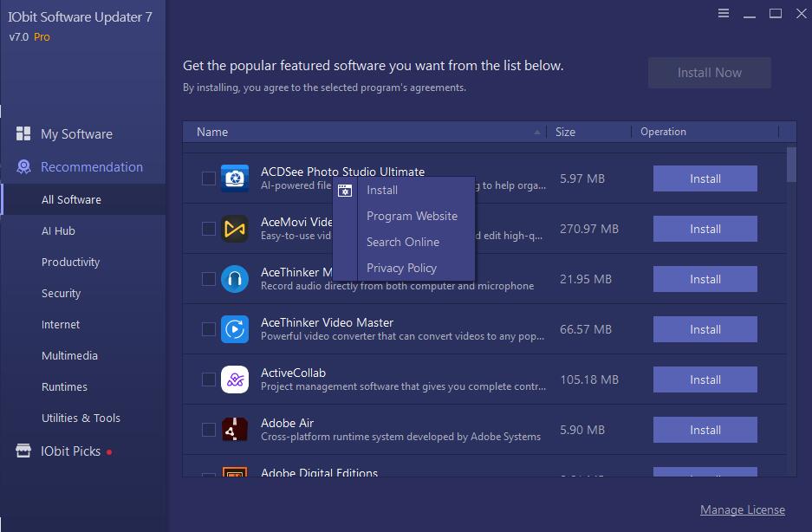Install Adobe Air
Image resolution: width=812 pixels, height=532 pixels.
pos(705,430)
